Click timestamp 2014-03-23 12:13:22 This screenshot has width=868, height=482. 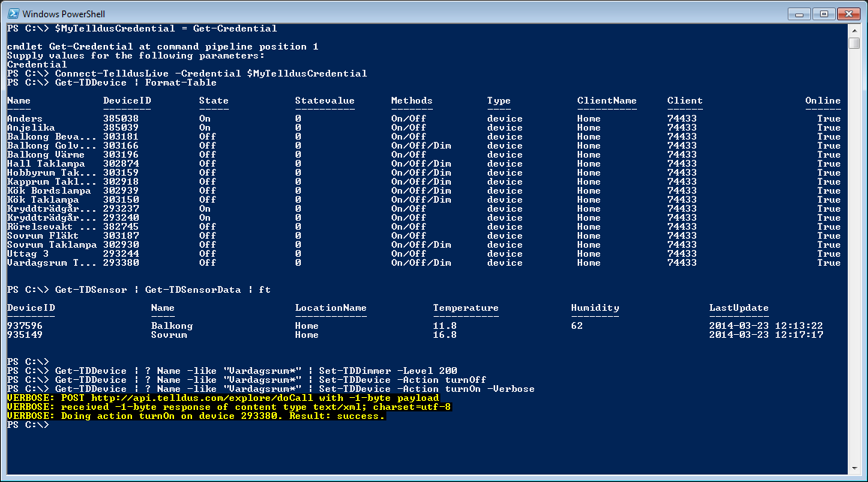point(765,326)
